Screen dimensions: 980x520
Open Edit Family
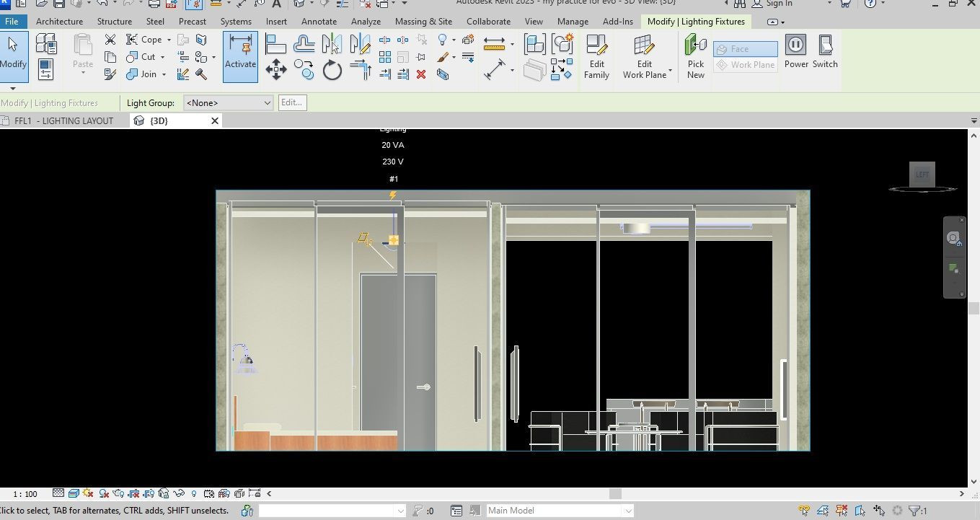tap(596, 56)
